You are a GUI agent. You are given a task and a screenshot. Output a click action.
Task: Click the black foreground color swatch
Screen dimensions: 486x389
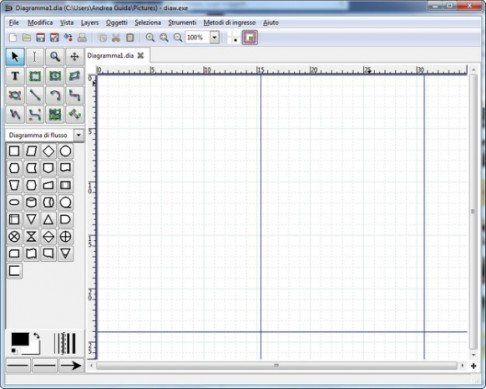20,340
